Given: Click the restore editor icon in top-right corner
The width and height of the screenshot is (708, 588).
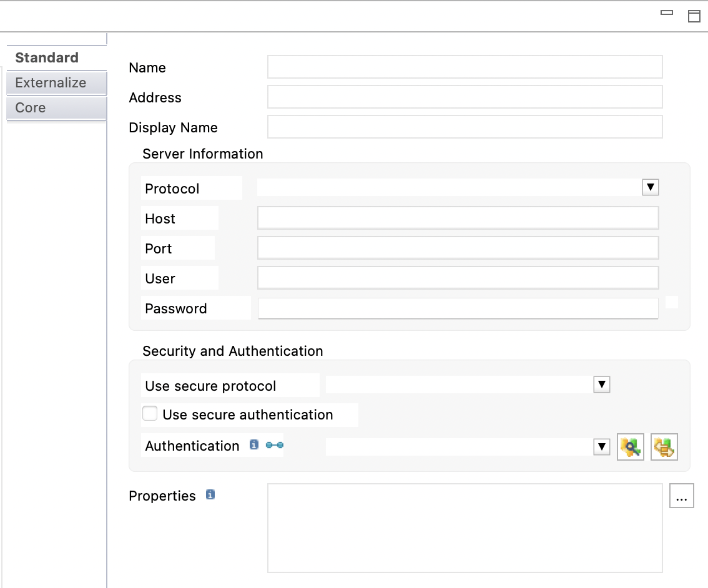Looking at the screenshot, I should tap(694, 17).
